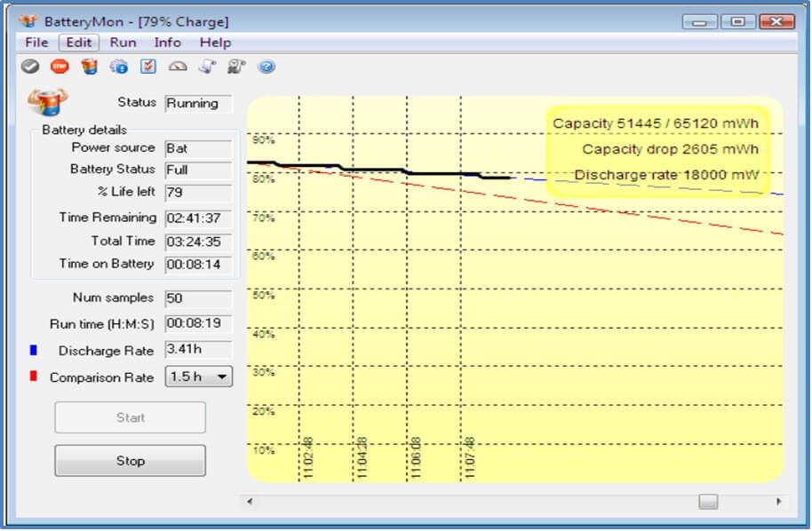
Task: Click the % Life left field showing 79
Action: pyautogui.click(x=199, y=193)
